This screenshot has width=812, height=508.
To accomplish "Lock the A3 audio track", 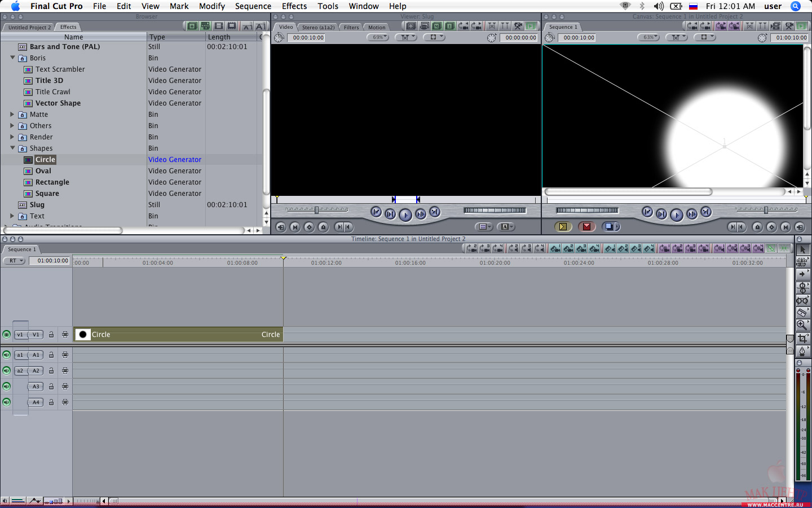I will coord(51,387).
